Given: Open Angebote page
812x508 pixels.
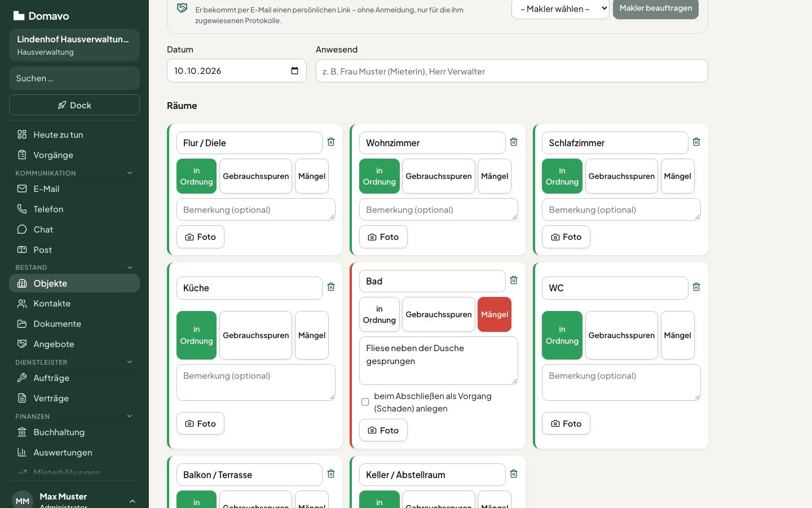Looking at the screenshot, I should (74, 344).
